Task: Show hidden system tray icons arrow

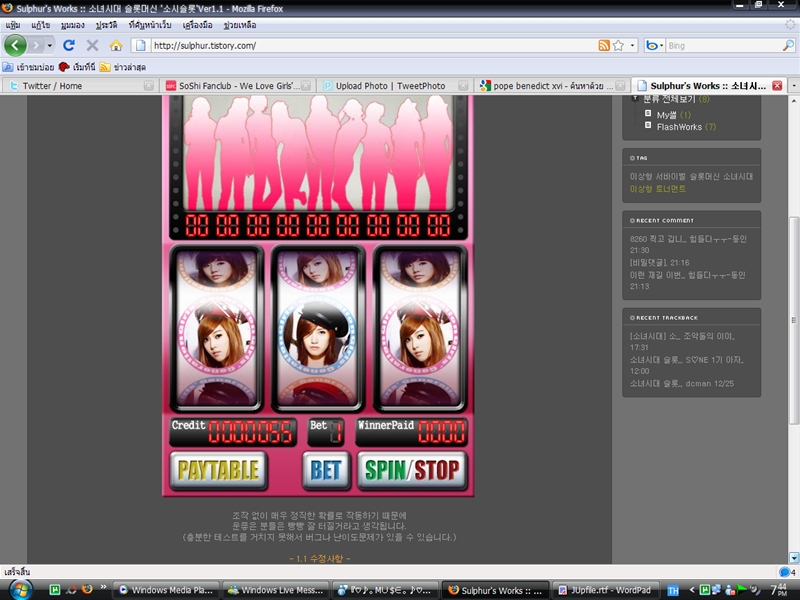Action: (692, 590)
